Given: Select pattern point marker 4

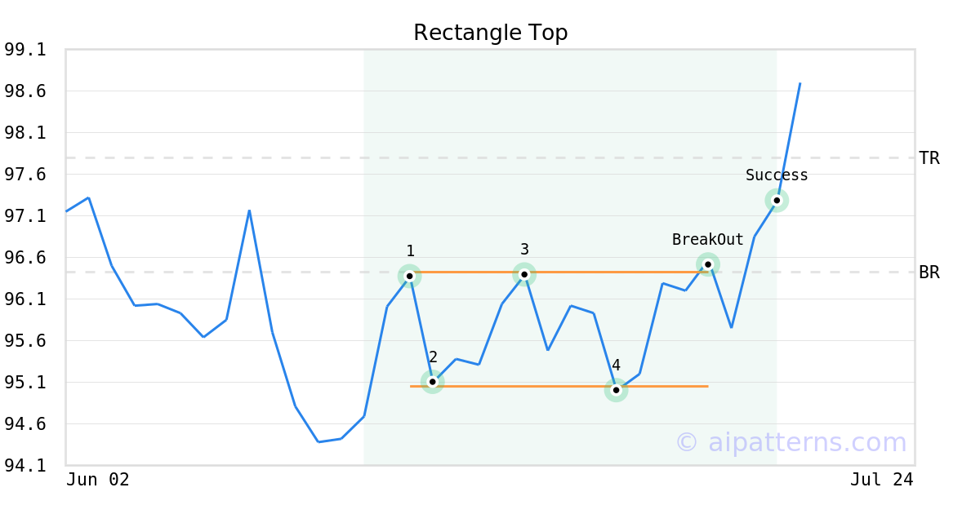Looking at the screenshot, I should tap(616, 390).
